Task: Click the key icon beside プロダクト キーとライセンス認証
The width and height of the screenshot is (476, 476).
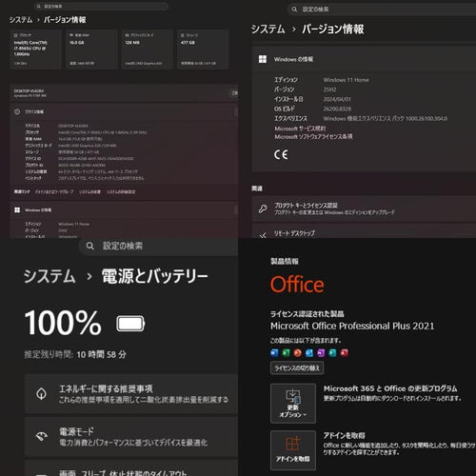Action: (263, 208)
